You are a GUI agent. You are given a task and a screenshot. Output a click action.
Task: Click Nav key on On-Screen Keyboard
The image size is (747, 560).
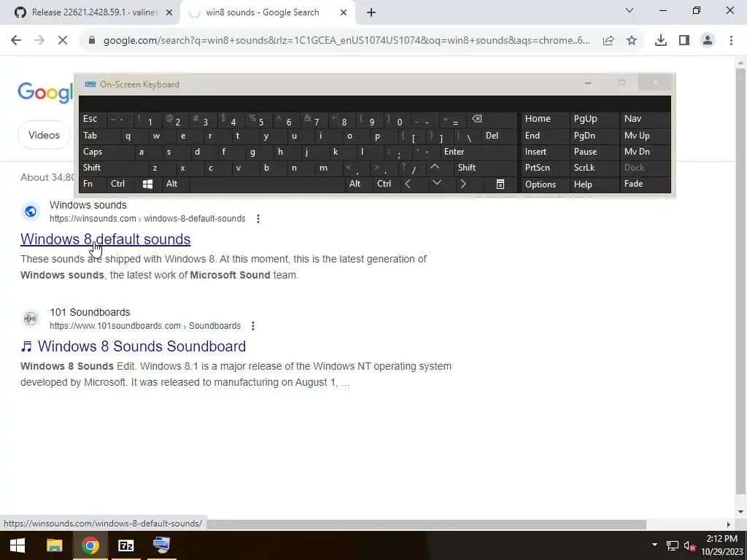(x=645, y=119)
